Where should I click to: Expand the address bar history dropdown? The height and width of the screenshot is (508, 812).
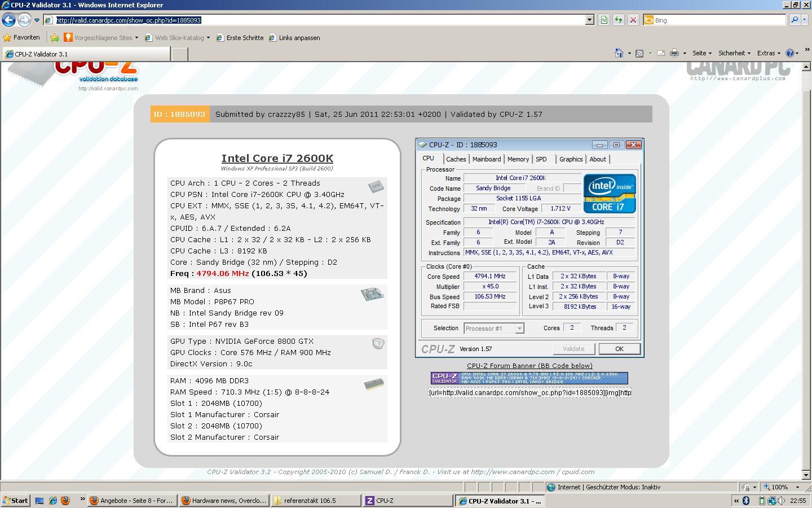pos(590,20)
